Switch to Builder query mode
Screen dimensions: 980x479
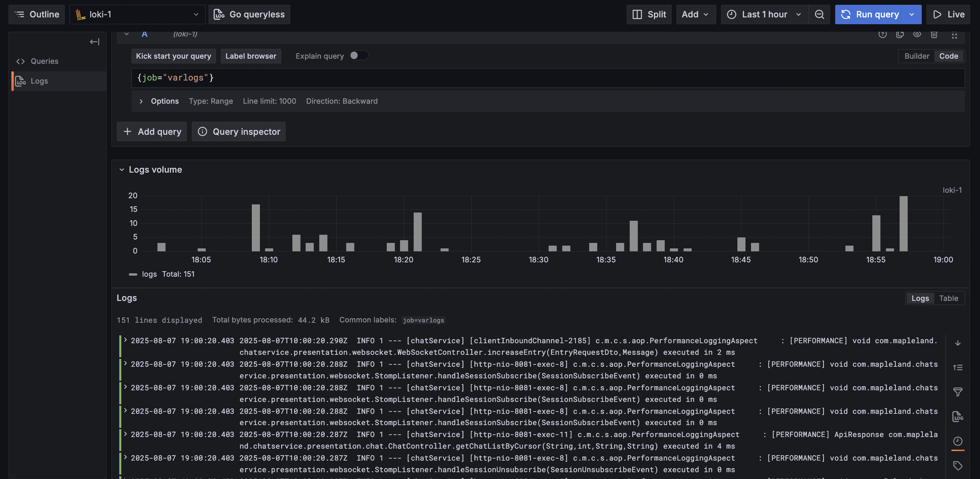tap(917, 56)
